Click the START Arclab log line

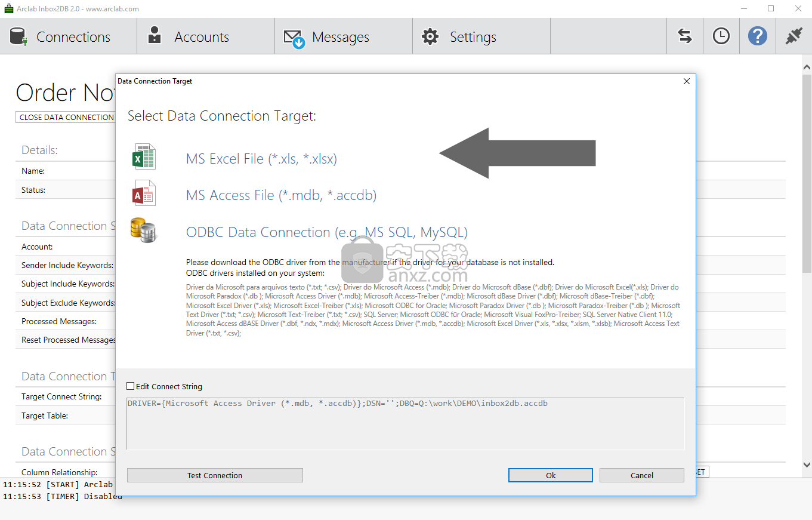[x=58, y=484]
